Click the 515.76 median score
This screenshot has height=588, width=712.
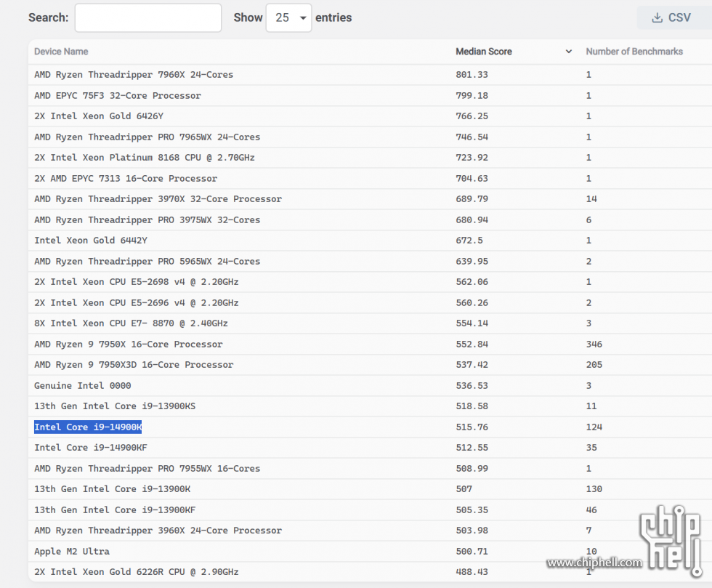pos(472,427)
